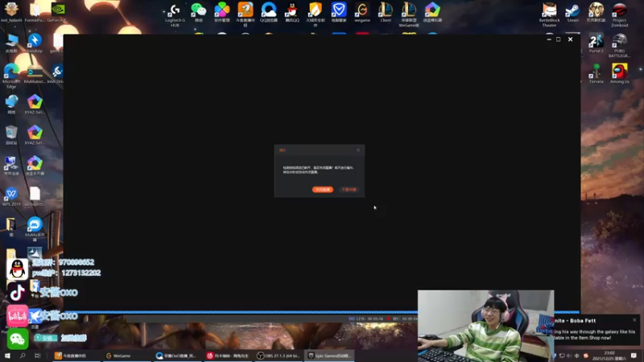Image resolution: width=644 pixels, height=362 pixels.
Task: Switch to the NetEase music taskbar button
Action: pyautogui.click(x=228, y=356)
